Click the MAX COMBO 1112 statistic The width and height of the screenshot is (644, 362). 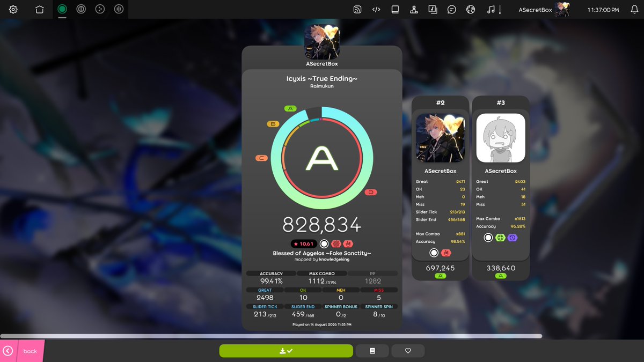click(x=322, y=278)
